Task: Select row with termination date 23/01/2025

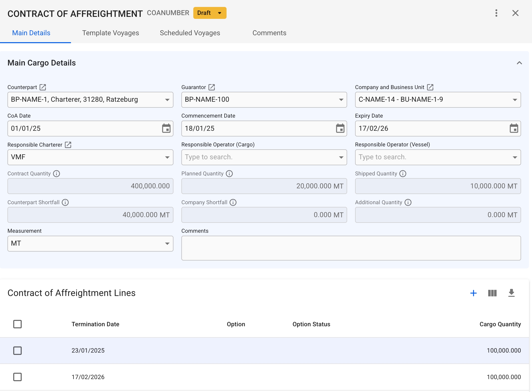Action: [x=17, y=351]
